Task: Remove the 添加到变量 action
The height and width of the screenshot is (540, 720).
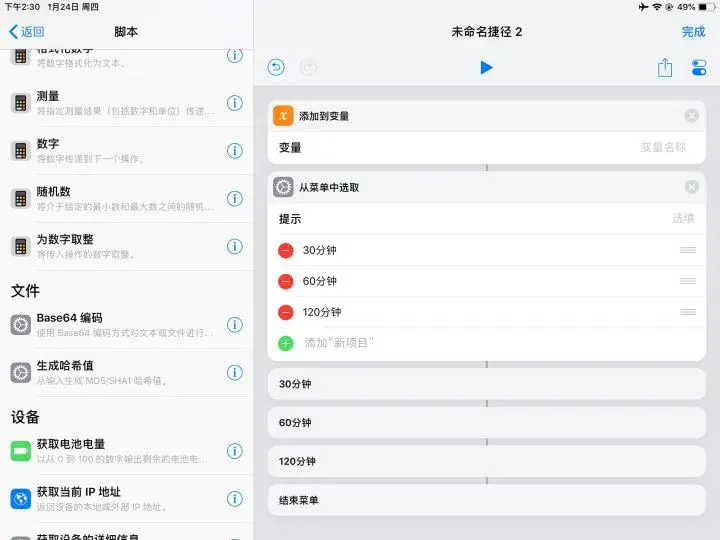Action: tap(692, 116)
